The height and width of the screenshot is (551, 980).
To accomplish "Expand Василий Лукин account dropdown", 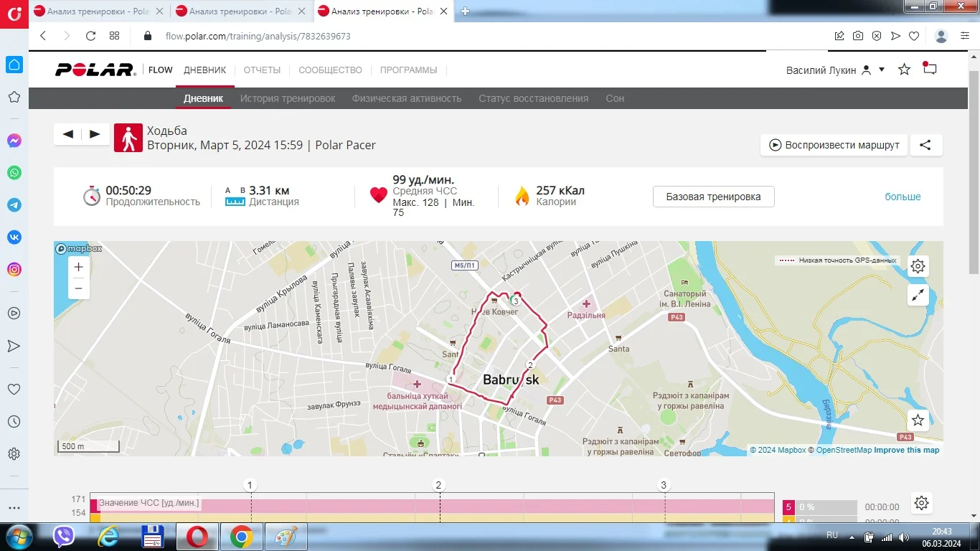I will [882, 70].
